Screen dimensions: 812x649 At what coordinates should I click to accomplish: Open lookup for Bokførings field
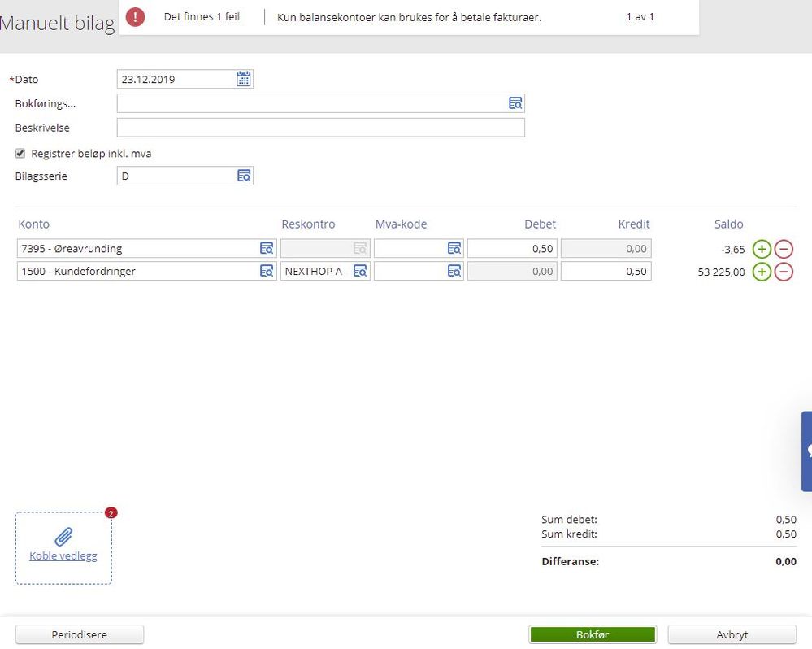515,103
